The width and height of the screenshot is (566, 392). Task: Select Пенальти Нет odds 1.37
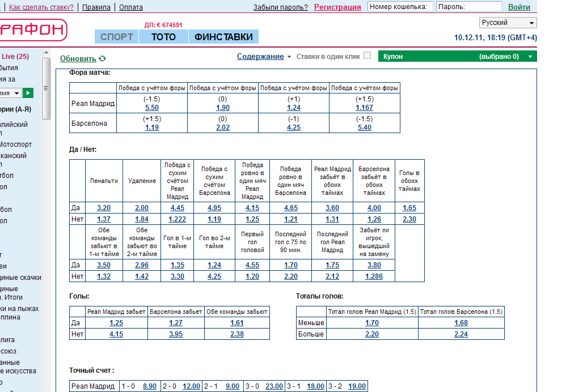(104, 219)
